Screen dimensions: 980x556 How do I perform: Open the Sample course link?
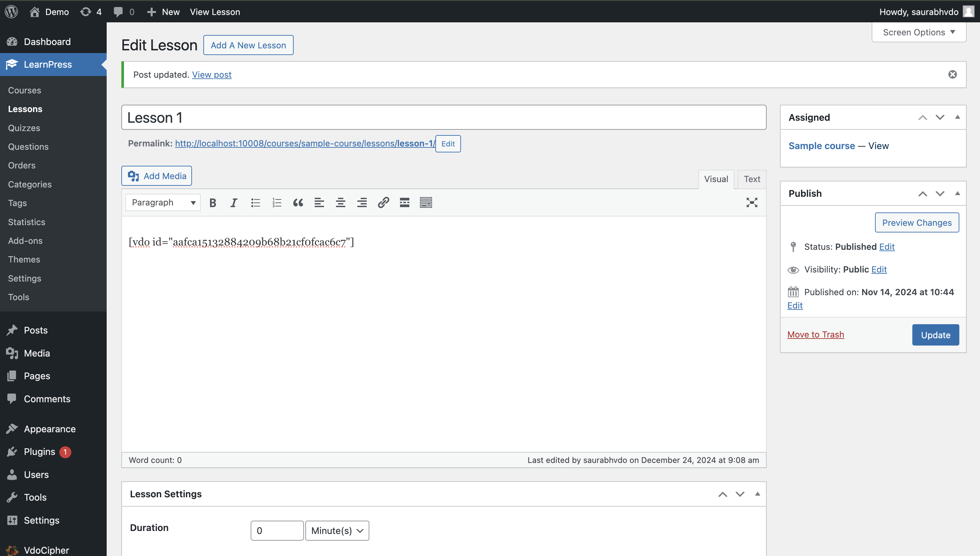pyautogui.click(x=821, y=145)
